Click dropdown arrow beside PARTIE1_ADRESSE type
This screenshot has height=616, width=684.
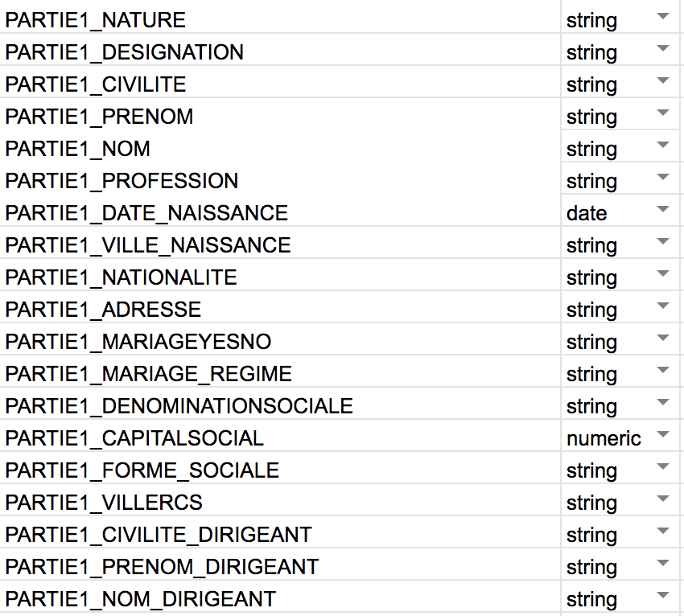pos(662,306)
